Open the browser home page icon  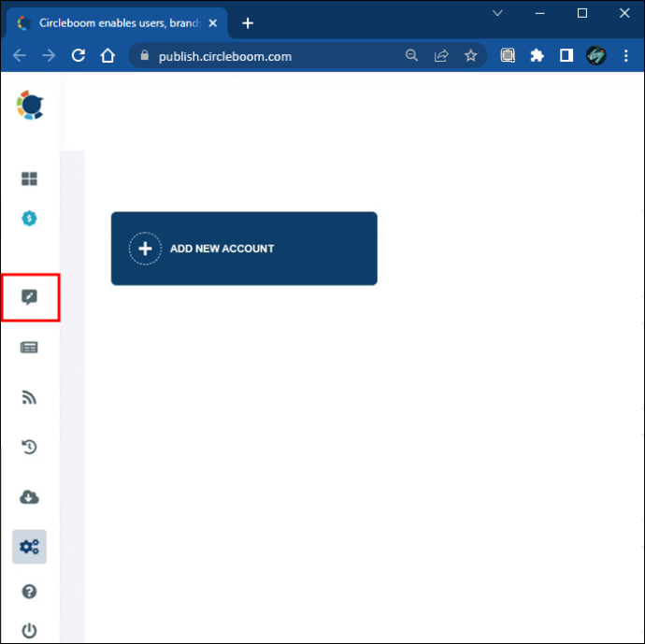[107, 55]
